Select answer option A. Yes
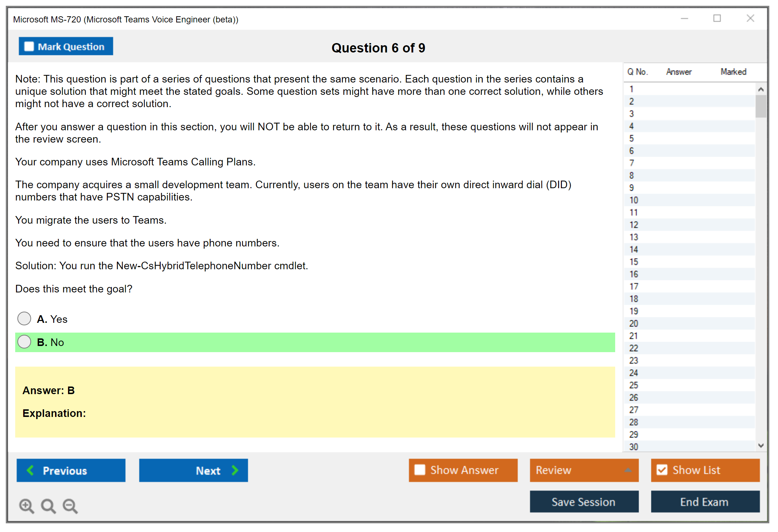The width and height of the screenshot is (778, 532). pos(24,319)
